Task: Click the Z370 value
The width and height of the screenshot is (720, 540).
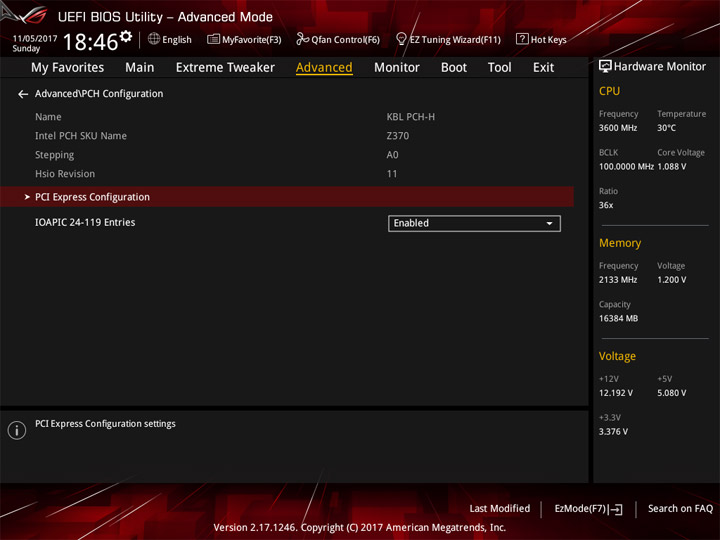Action: point(398,136)
